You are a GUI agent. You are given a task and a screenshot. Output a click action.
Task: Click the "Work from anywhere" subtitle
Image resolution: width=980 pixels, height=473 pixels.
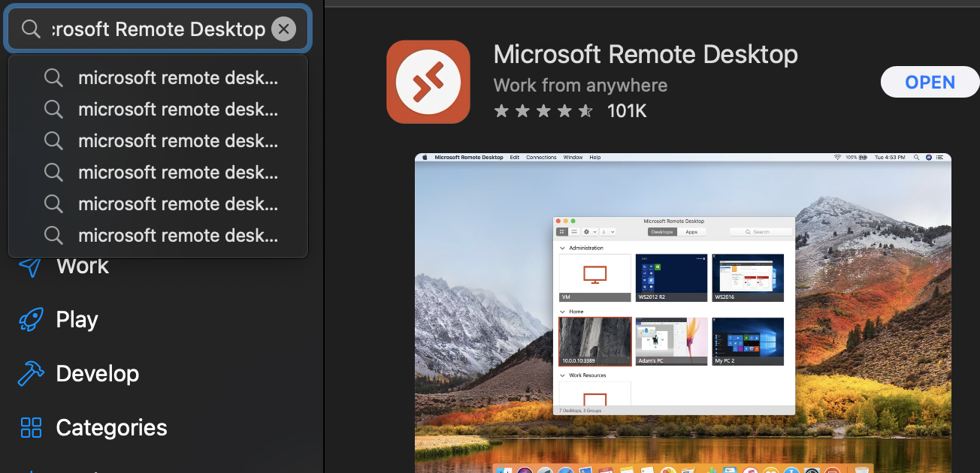[x=580, y=85]
